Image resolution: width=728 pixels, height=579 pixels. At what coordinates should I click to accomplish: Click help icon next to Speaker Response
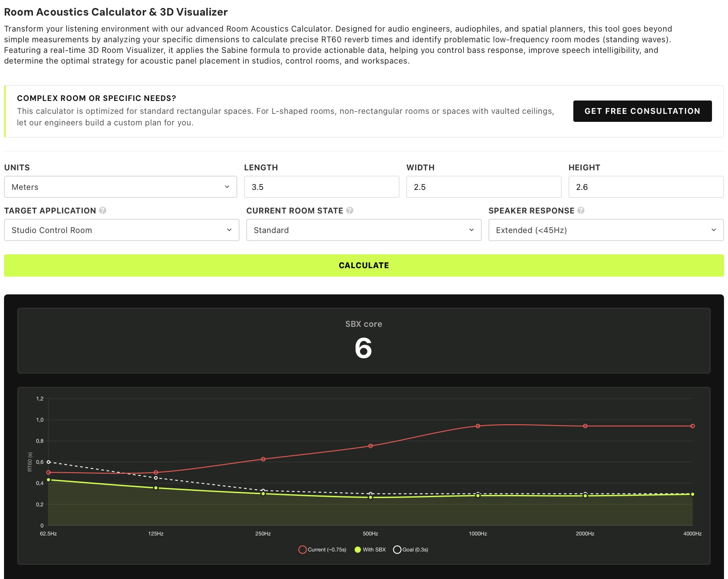[581, 210]
